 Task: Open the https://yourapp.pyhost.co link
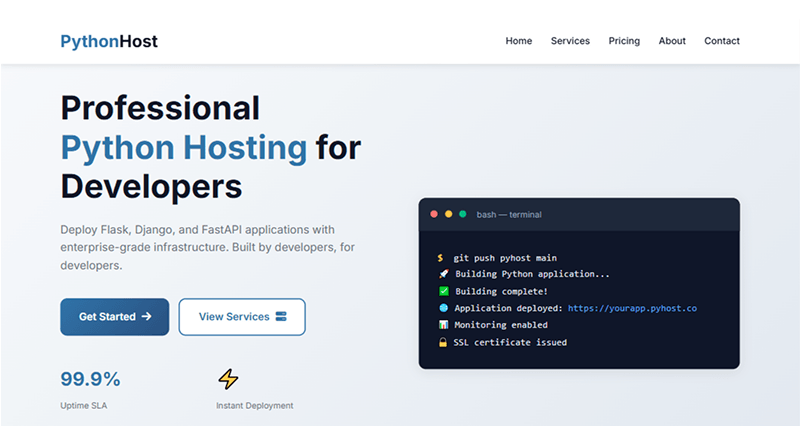(x=632, y=308)
